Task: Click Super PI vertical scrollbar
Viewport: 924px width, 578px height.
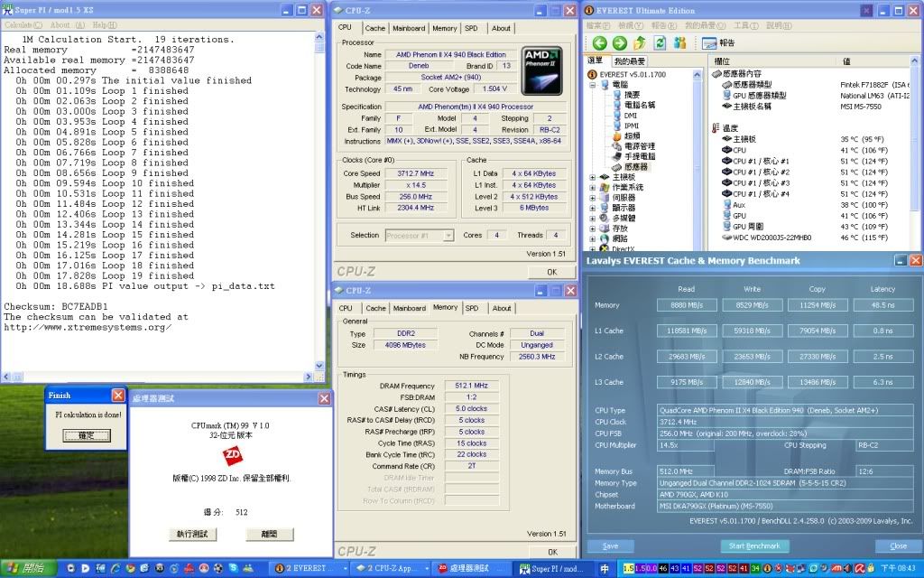Action: coord(319,200)
